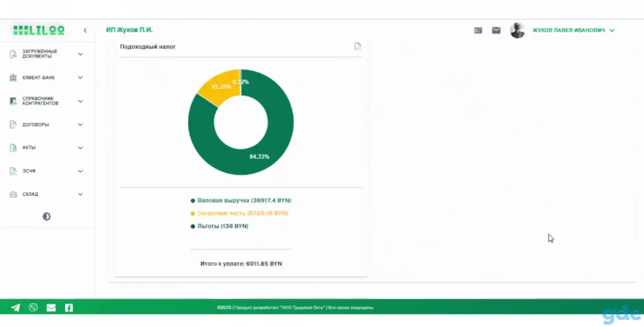Viewport: 644px width, 327px height.
Task: Click the Подоходный налог card title
Action: point(148,47)
